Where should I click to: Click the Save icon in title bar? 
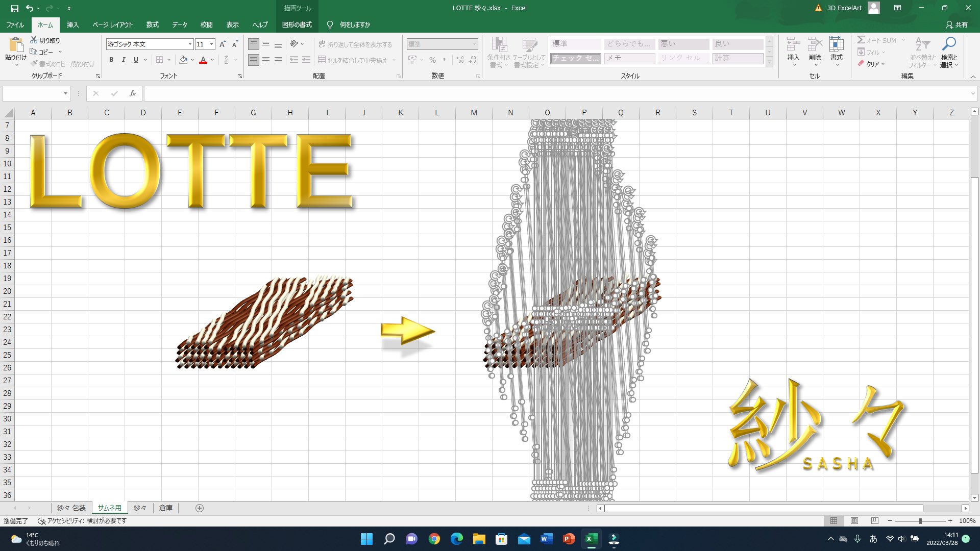(x=14, y=8)
